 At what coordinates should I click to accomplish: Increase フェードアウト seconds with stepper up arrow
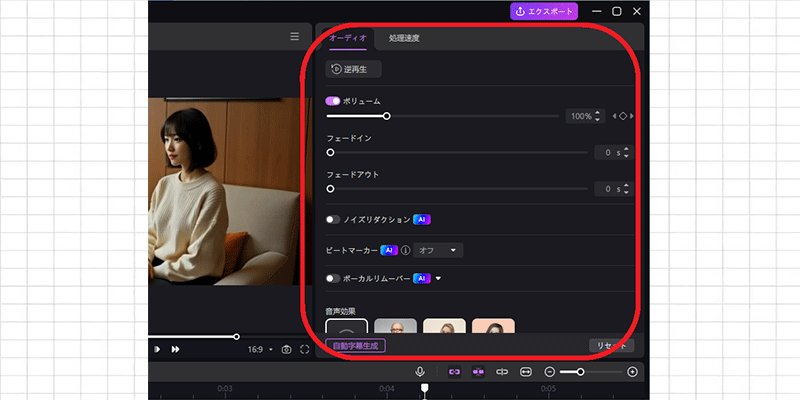(627, 185)
